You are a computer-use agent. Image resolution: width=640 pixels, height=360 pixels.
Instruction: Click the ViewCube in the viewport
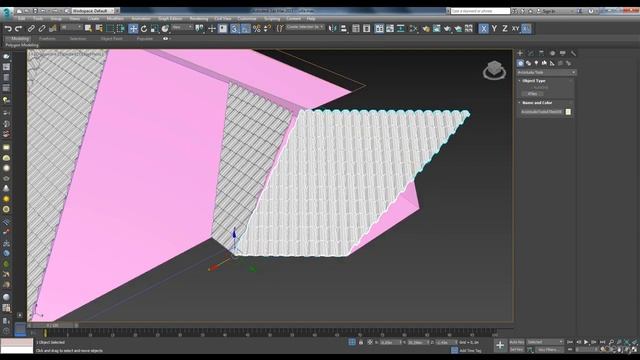[x=494, y=70]
